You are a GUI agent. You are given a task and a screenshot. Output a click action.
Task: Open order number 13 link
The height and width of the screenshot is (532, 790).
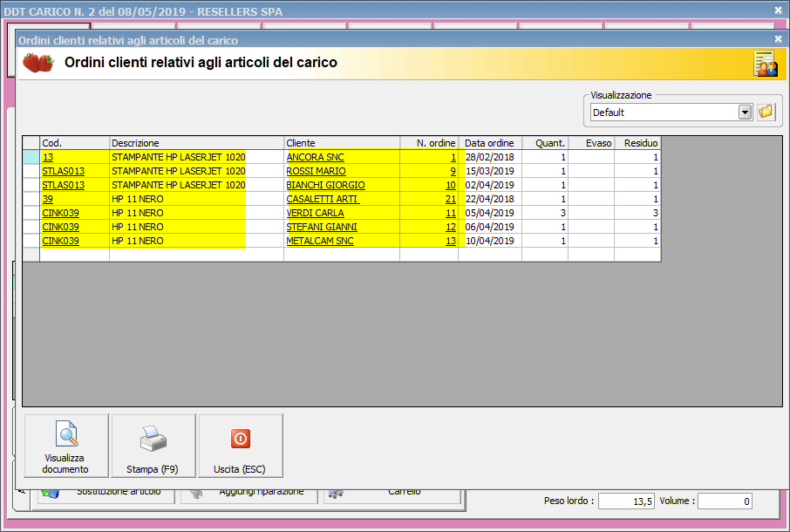point(451,241)
